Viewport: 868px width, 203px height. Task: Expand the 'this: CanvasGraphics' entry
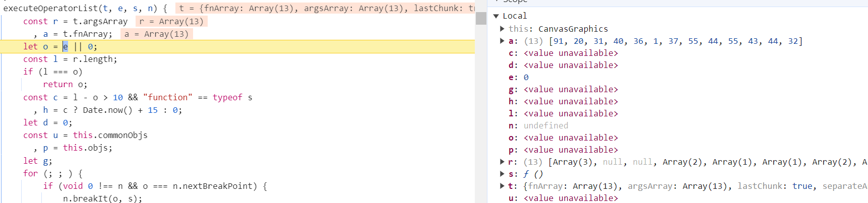pyautogui.click(x=502, y=29)
